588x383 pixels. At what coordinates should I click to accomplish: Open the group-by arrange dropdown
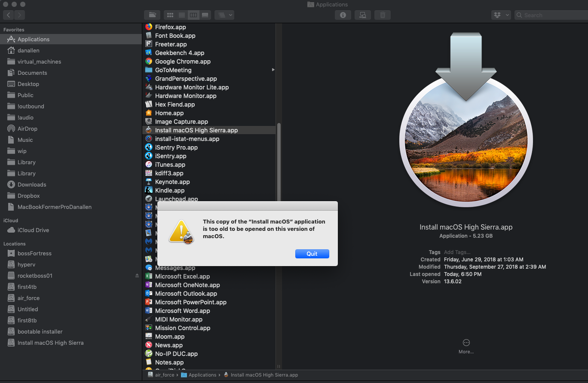pyautogui.click(x=224, y=15)
